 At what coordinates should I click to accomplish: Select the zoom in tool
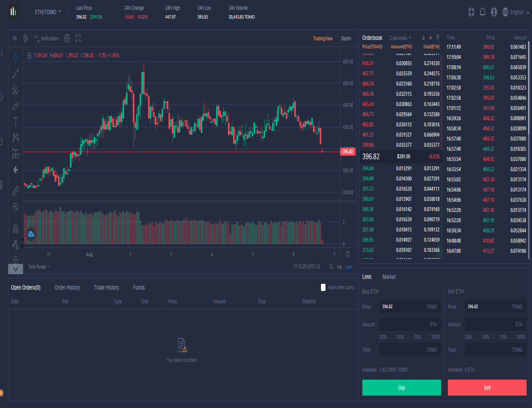pyautogui.click(x=16, y=207)
